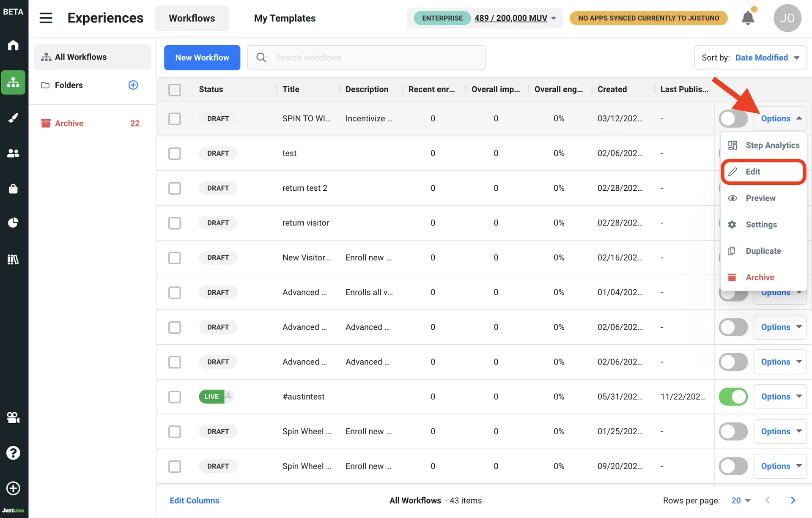Check the return visitor row checkbox
The image size is (812, 518).
(175, 223)
